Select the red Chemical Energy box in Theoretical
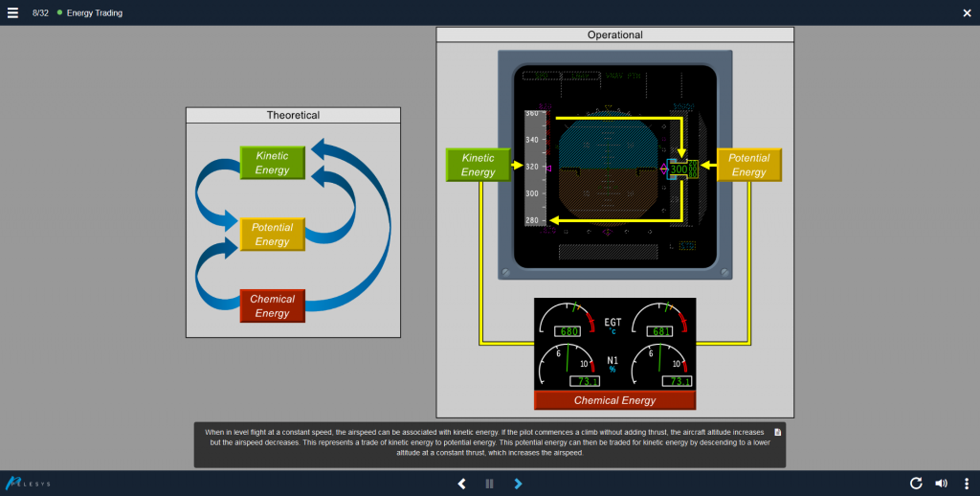The width and height of the screenshot is (980, 496). 272,305
